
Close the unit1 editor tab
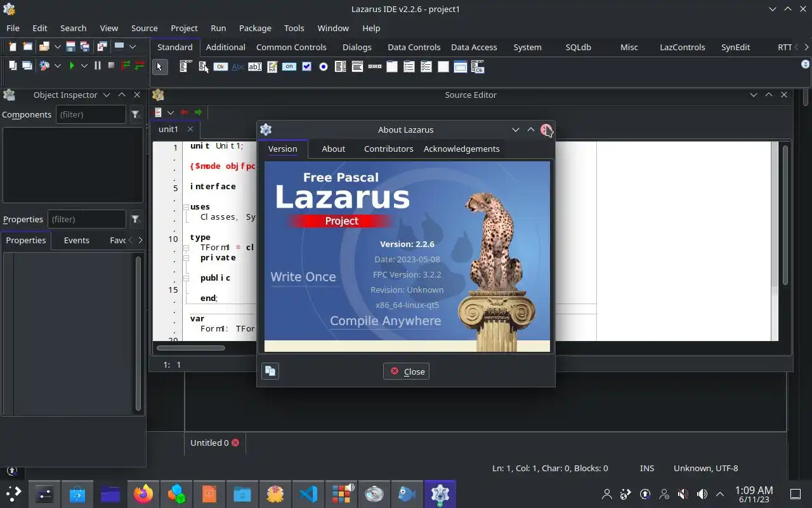pyautogui.click(x=190, y=129)
